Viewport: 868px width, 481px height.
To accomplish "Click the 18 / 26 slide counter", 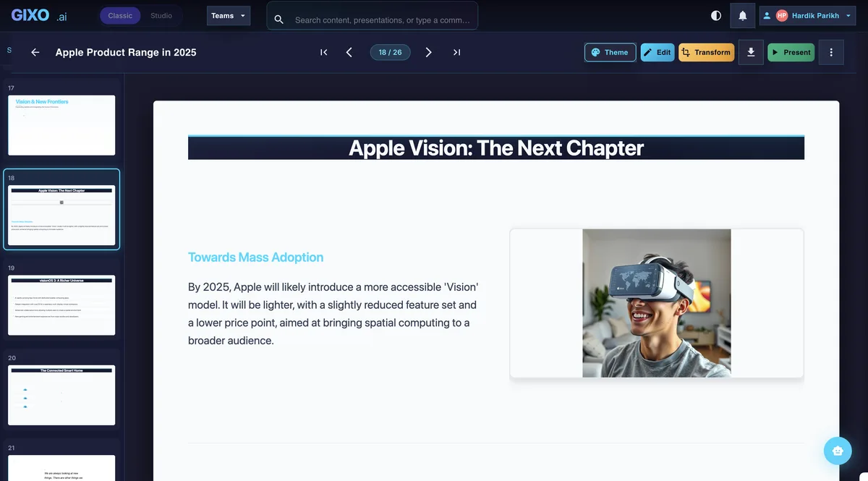I will [x=390, y=52].
